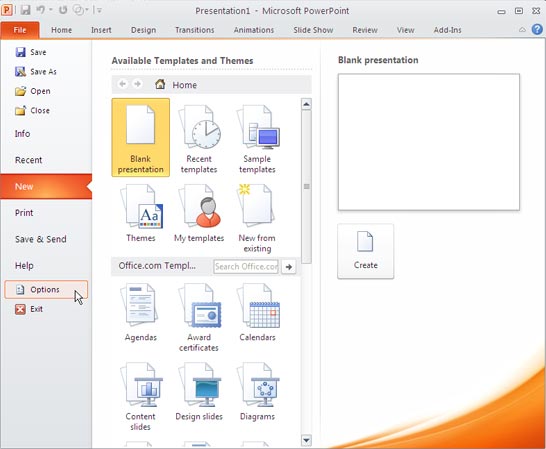
Task: Switch to the Transitions tab
Action: pyautogui.click(x=195, y=30)
